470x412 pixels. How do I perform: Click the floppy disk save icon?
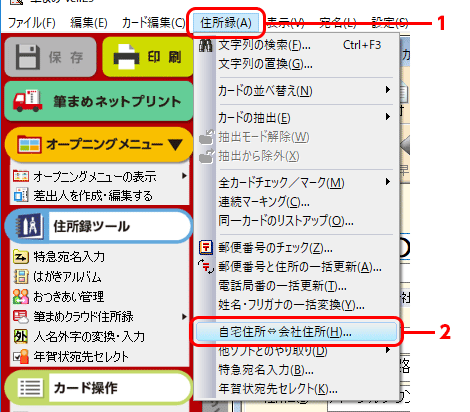click(x=28, y=57)
